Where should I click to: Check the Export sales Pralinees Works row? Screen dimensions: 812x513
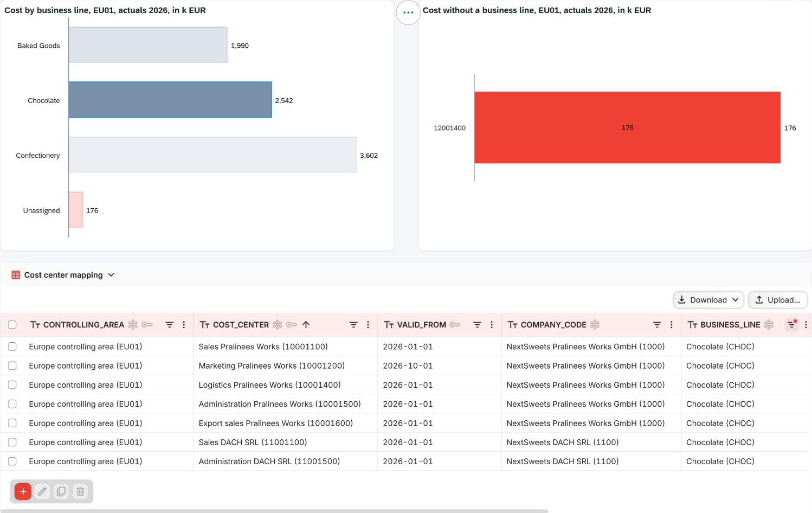(12, 423)
